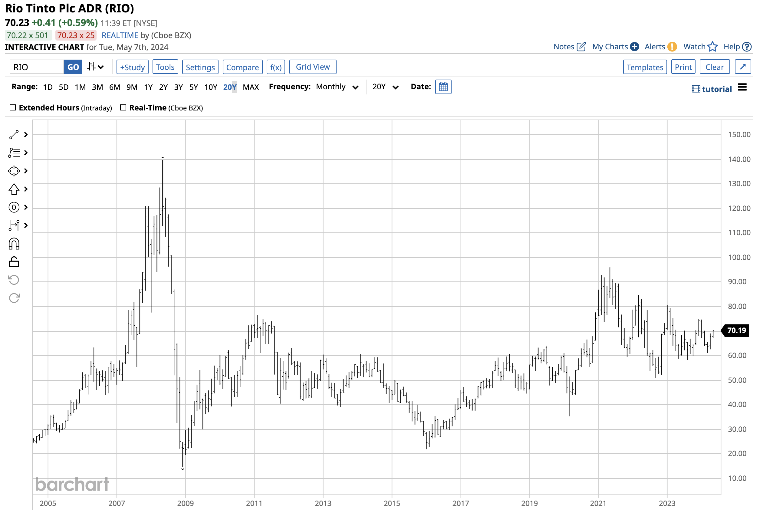The image size is (773, 532).
Task: Click the unlock drawings icon
Action: (x=13, y=262)
